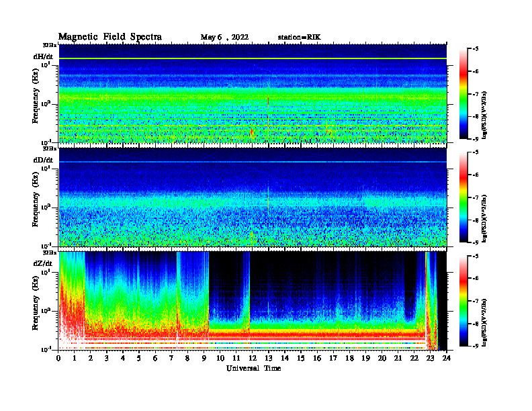Click the yellow-green horizontal line in dH/dt plot
532x411 pixels.
pos(253,58)
